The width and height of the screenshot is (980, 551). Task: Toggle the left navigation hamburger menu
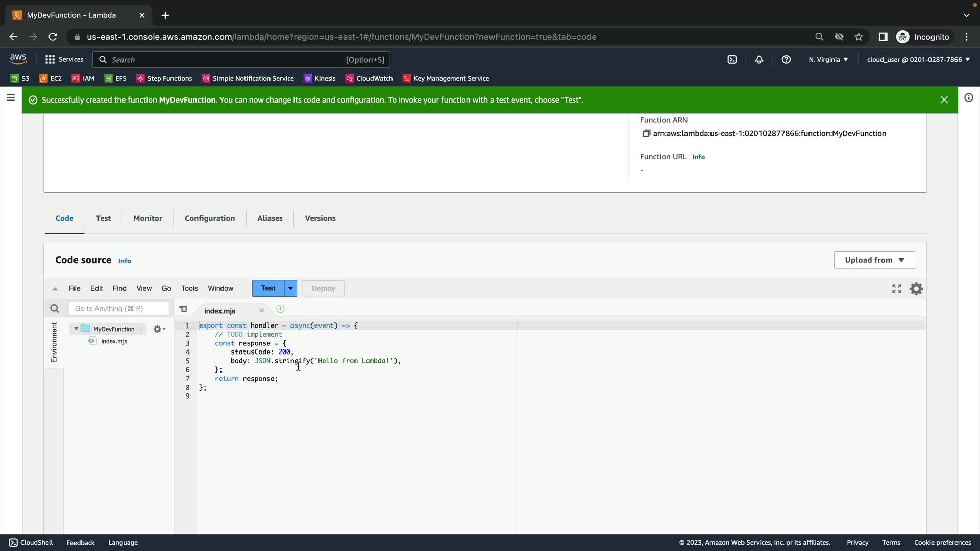pos(11,97)
